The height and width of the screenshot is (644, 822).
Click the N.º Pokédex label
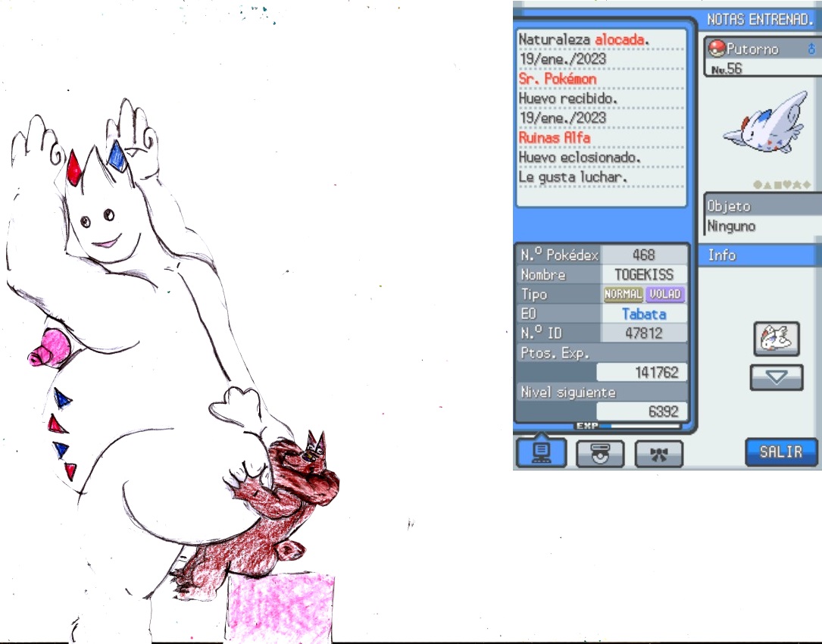click(559, 255)
